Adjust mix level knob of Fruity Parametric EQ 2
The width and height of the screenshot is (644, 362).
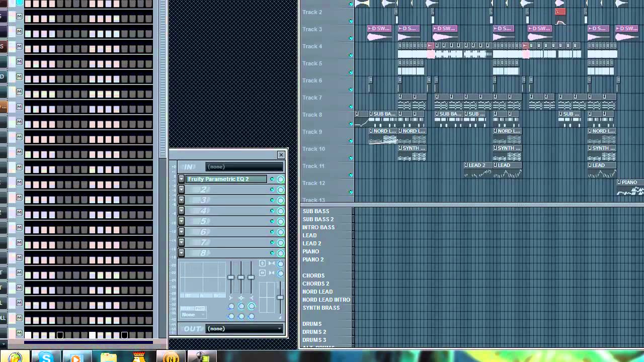[281, 179]
